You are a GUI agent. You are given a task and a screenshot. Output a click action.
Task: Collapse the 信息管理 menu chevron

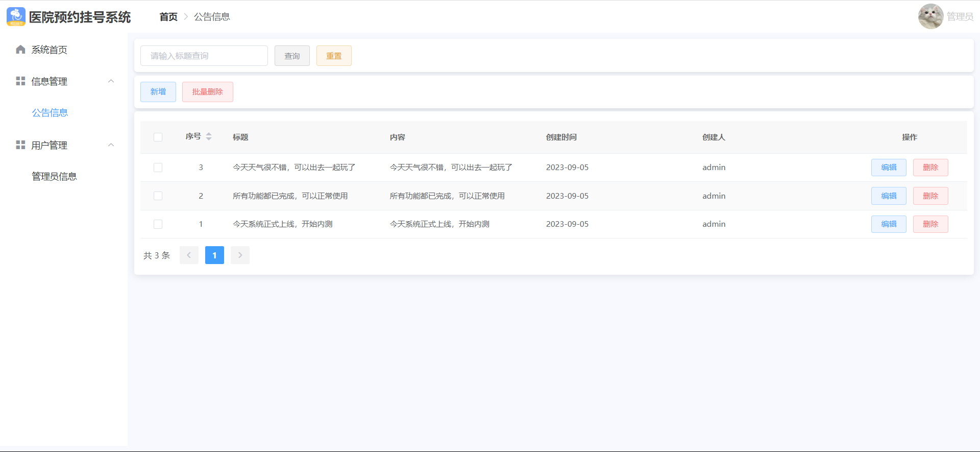click(111, 81)
